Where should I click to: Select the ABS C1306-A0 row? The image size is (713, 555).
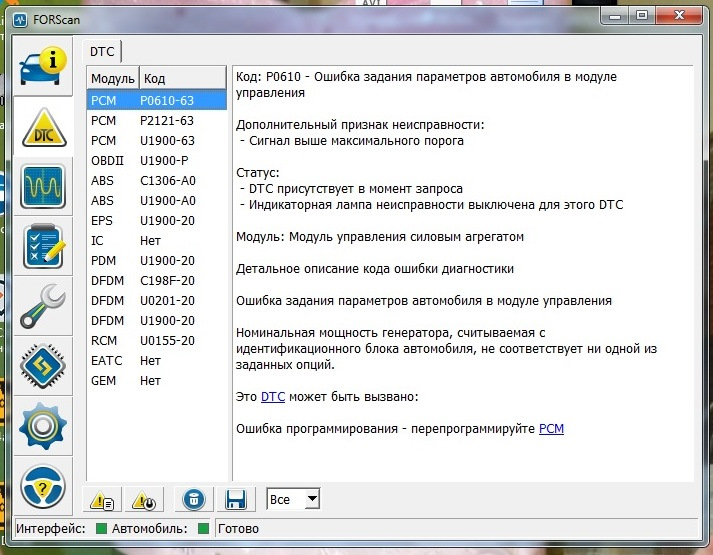(156, 180)
